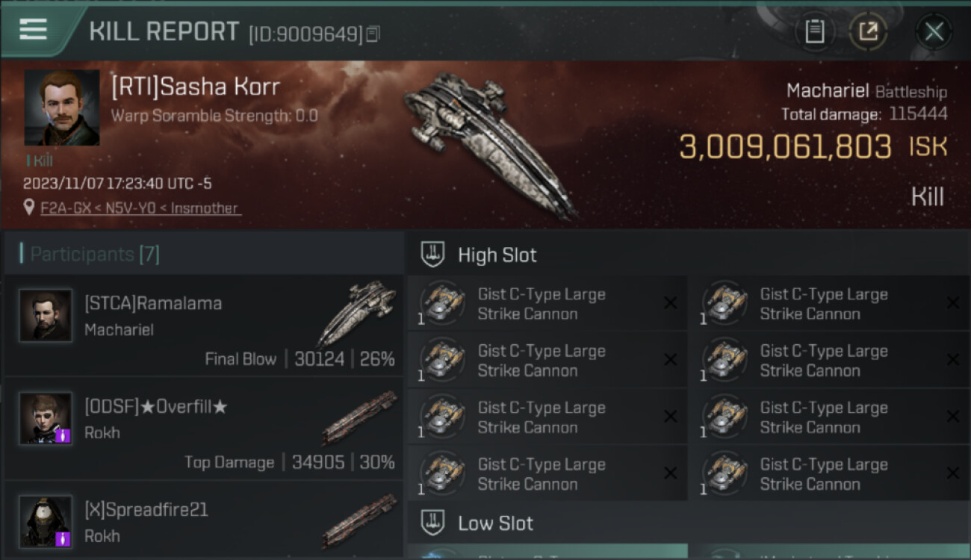Viewport: 971px width, 560px height.
Task: Click the Low Slot section icon
Action: [433, 523]
